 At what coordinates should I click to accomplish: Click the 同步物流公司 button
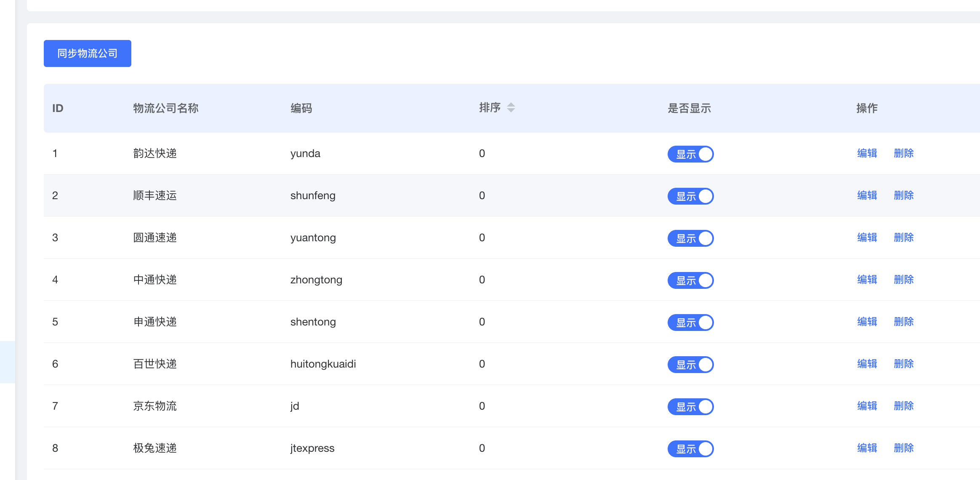tap(87, 53)
